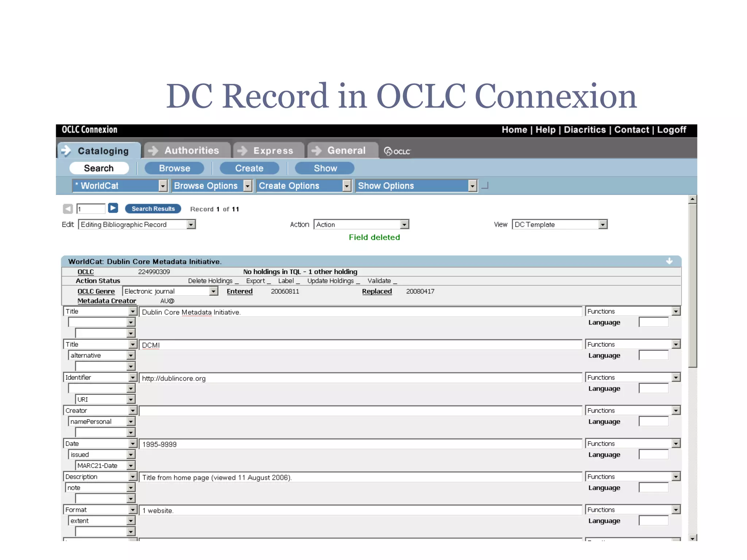The width and height of the screenshot is (747, 560).
Task: Open Functions dropdown for Format row
Action: point(633,510)
